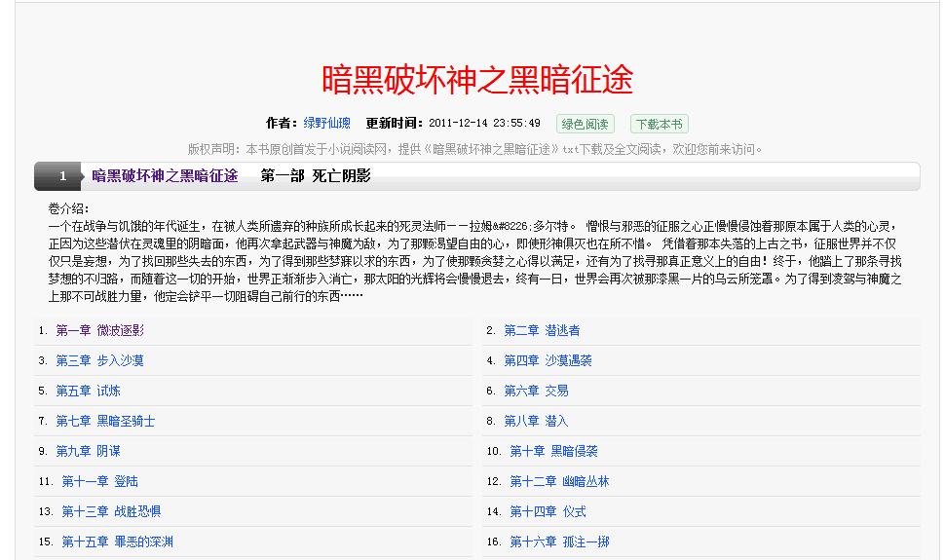Screen dimensions: 945x560
Task: Open chapter 第三章 步入沙漠
Action: pyautogui.click(x=100, y=361)
